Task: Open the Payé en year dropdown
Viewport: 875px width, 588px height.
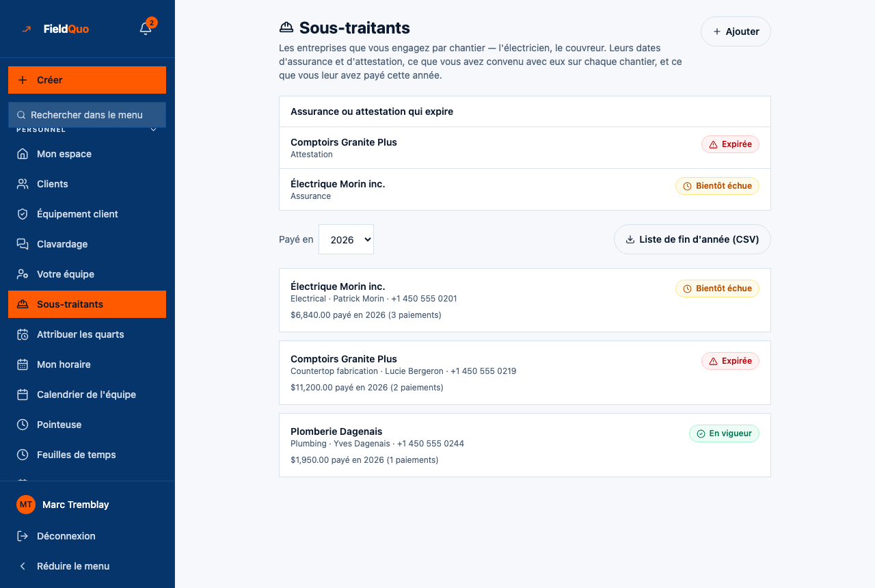Action: pyautogui.click(x=346, y=239)
